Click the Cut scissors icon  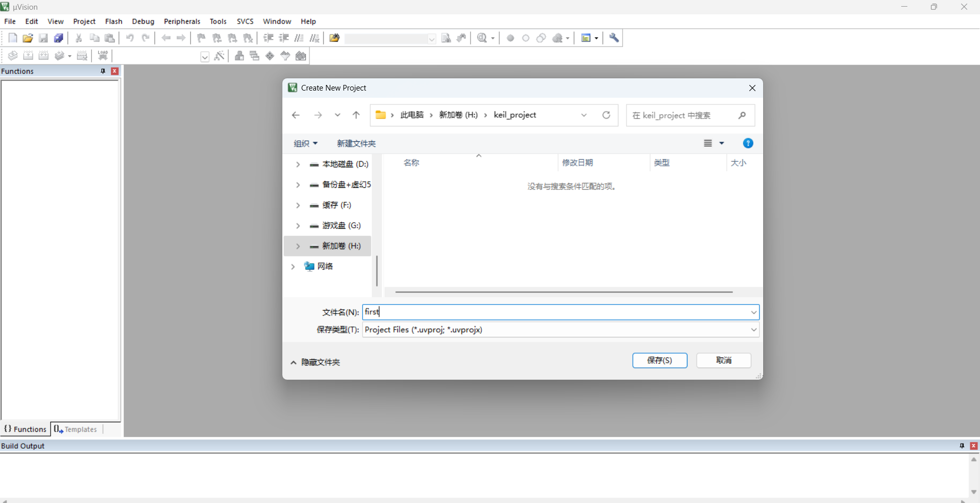pos(79,38)
